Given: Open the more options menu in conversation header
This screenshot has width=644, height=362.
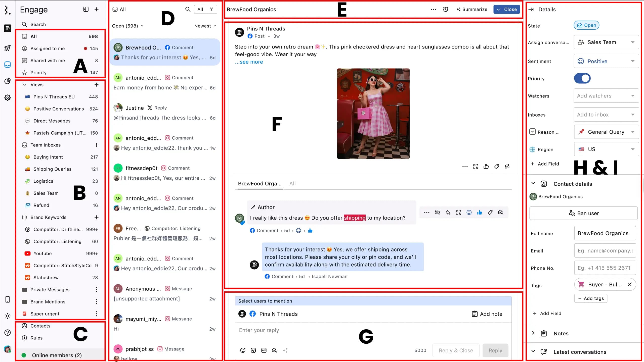Looking at the screenshot, I should 434,9.
